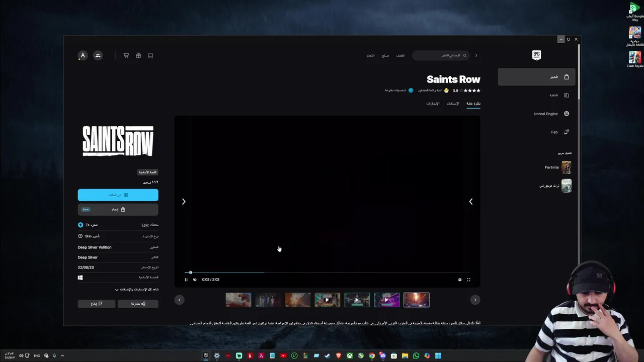Select the third media thumbnail

(298, 300)
